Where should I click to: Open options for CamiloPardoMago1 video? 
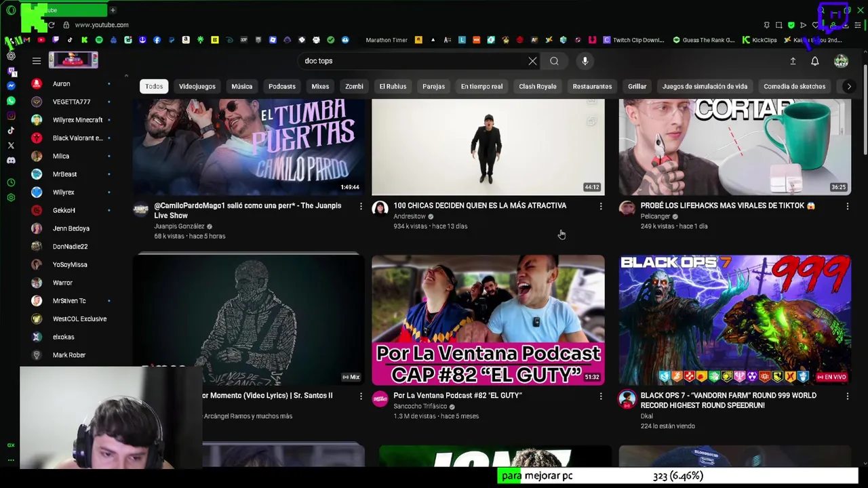point(361,206)
